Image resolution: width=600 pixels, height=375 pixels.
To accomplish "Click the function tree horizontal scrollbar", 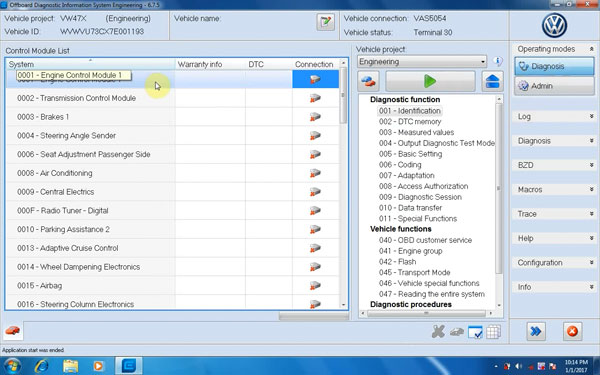I will (x=426, y=313).
